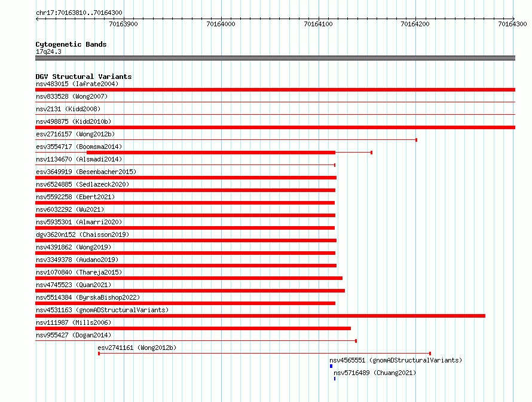Click the thin line under Dogan2014

(196, 341)
